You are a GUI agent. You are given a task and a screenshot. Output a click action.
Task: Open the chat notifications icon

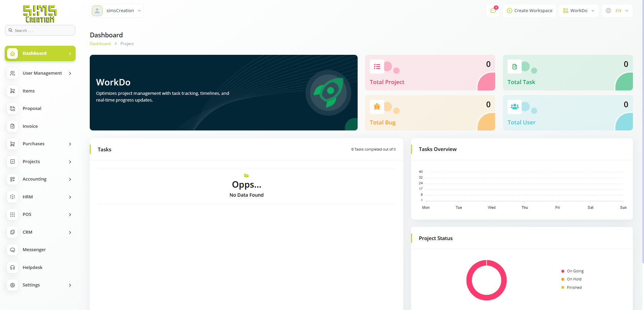point(493,11)
